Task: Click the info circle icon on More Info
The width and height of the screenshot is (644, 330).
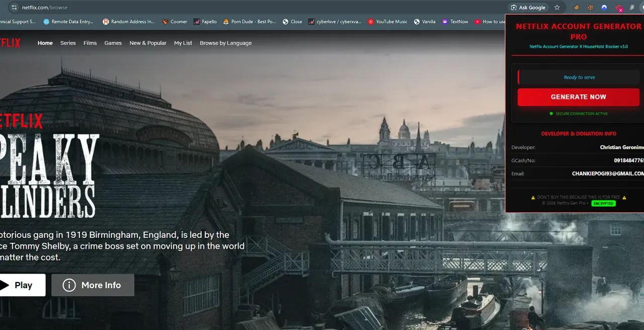Action: (69, 285)
